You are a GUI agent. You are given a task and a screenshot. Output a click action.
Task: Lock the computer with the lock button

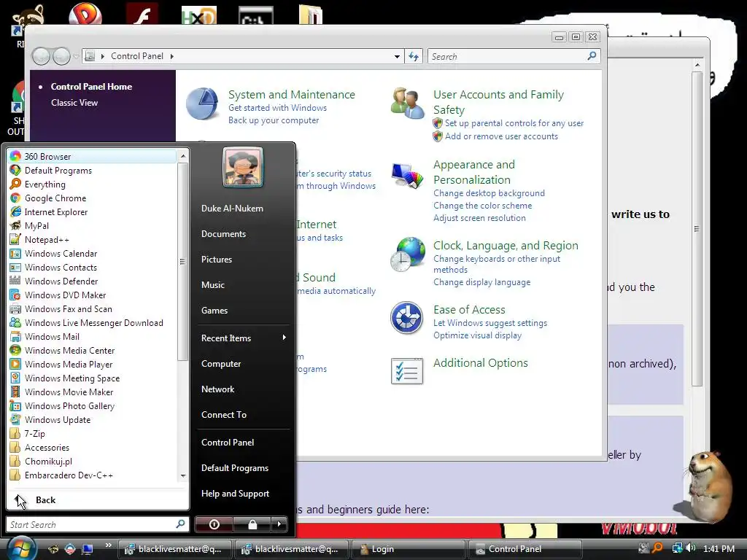[x=252, y=524]
